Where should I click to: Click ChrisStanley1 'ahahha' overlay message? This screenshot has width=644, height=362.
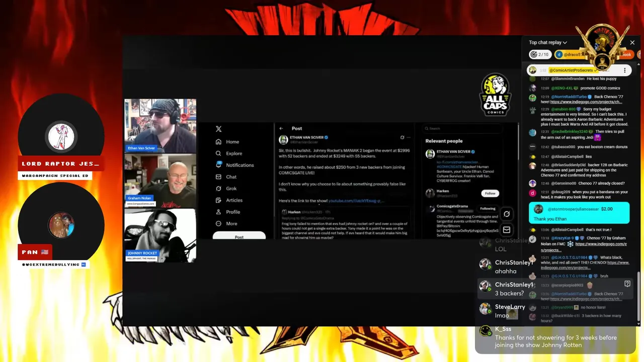tap(506, 266)
